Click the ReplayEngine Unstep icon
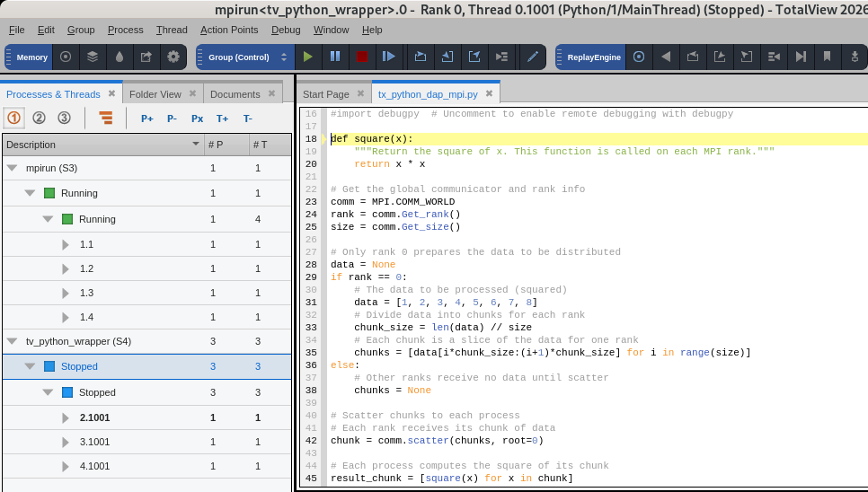This screenshot has width=868, height=492. (x=720, y=57)
